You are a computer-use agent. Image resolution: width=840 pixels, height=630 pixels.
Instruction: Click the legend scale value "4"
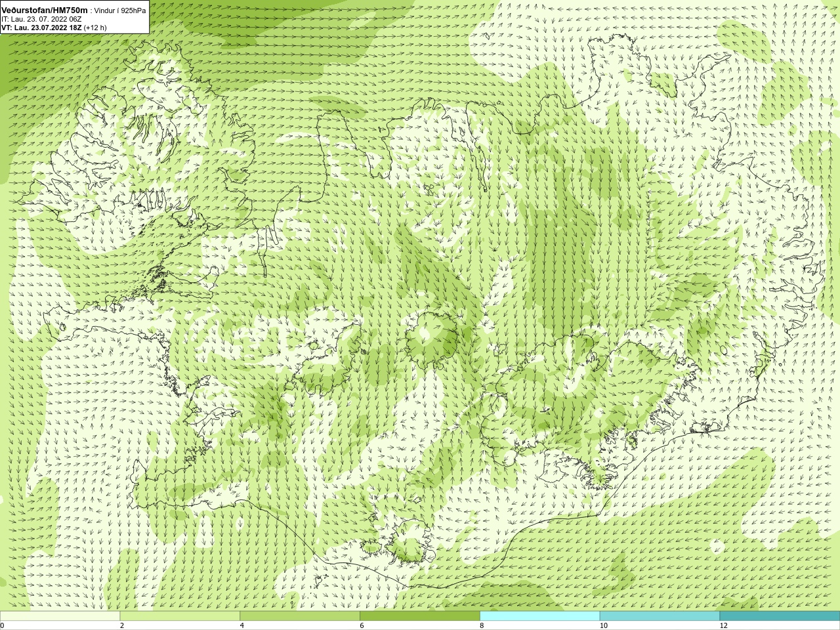coord(242,625)
